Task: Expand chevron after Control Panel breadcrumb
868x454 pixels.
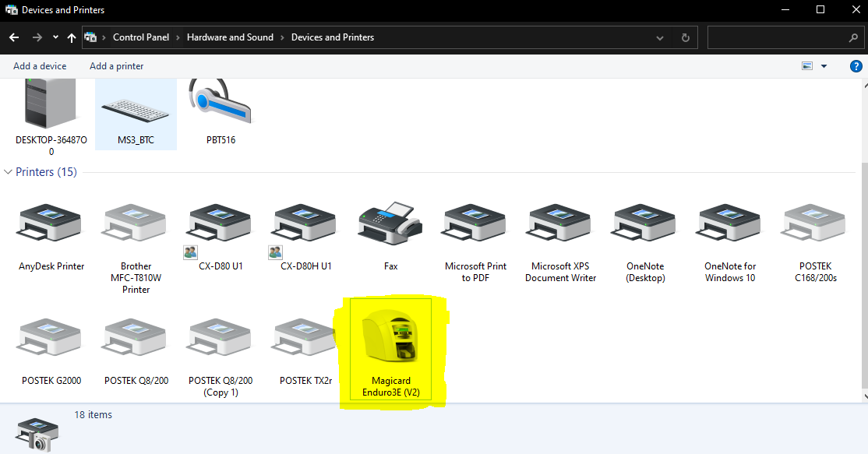Action: point(178,37)
